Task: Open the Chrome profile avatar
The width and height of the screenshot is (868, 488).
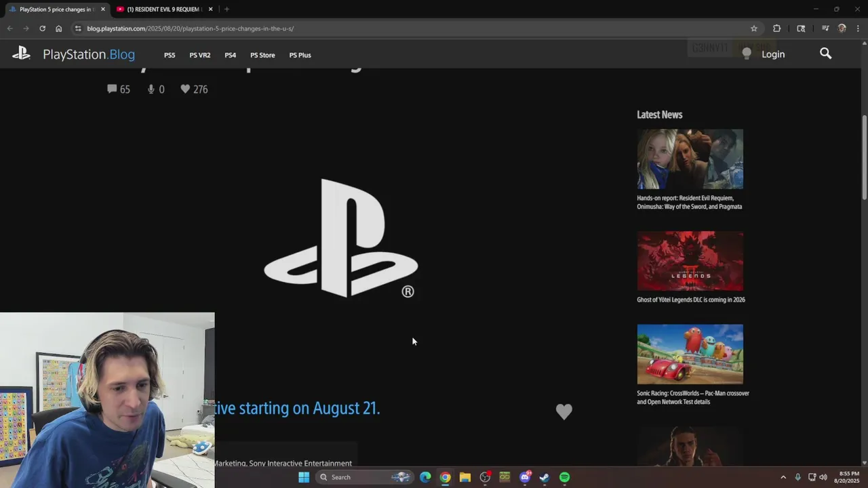Action: [x=842, y=28]
